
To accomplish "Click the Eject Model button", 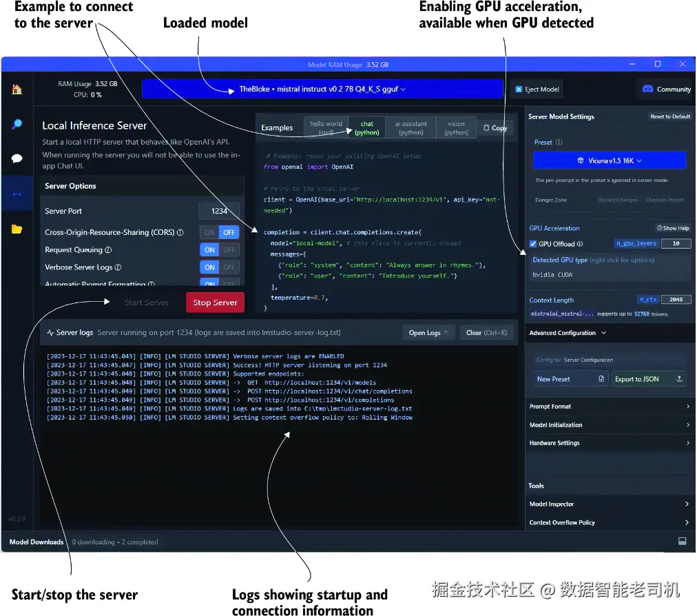I will [537, 90].
